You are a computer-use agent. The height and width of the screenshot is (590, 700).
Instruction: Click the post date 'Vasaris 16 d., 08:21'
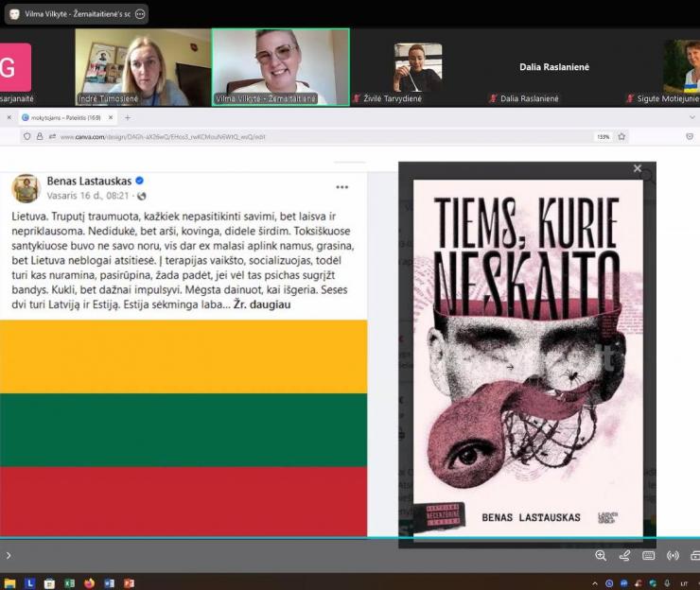(x=88, y=196)
